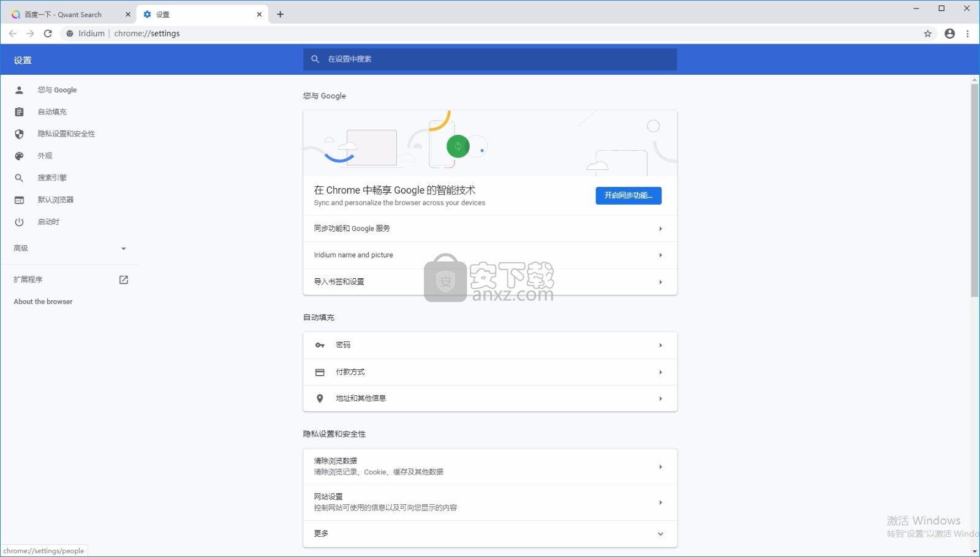
Task: Click the 开启同步功能 button
Action: [628, 195]
